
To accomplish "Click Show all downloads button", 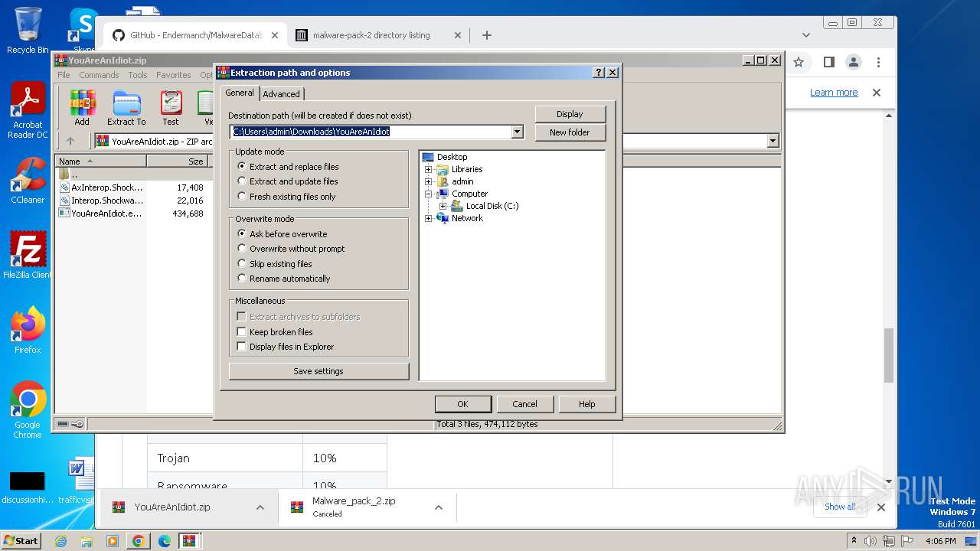I will tap(840, 507).
